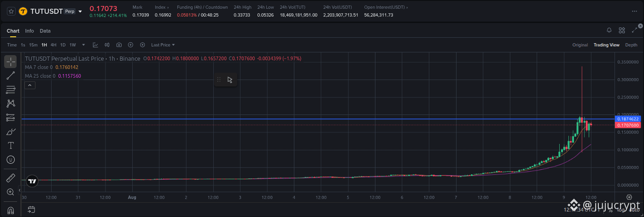Select the Time line view

tap(12, 45)
